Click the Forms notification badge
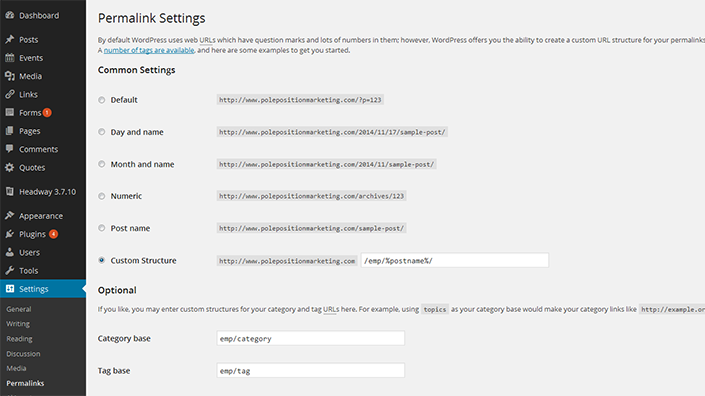Screen dimensions: 705x396 [x=47, y=112]
